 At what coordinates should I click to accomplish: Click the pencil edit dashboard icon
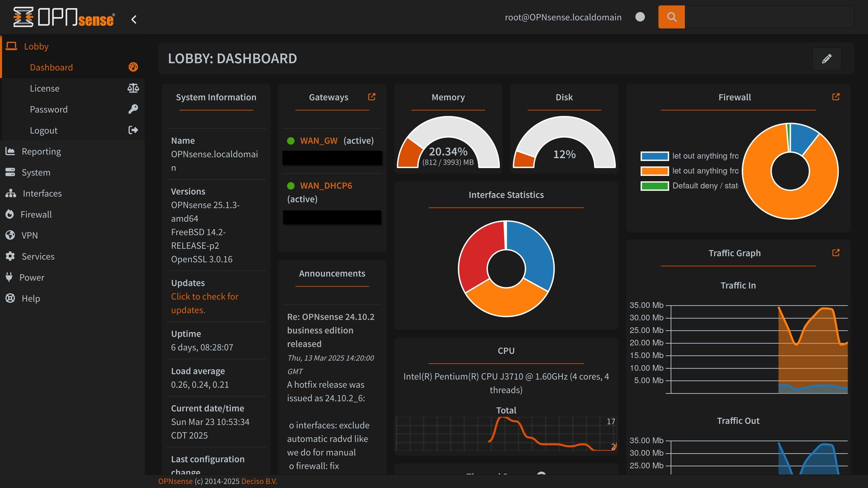826,59
